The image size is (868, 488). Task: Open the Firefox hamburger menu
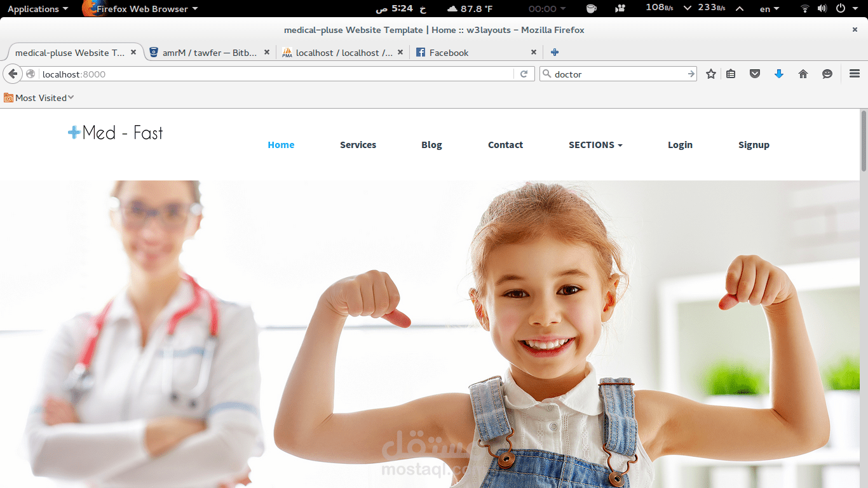(855, 74)
